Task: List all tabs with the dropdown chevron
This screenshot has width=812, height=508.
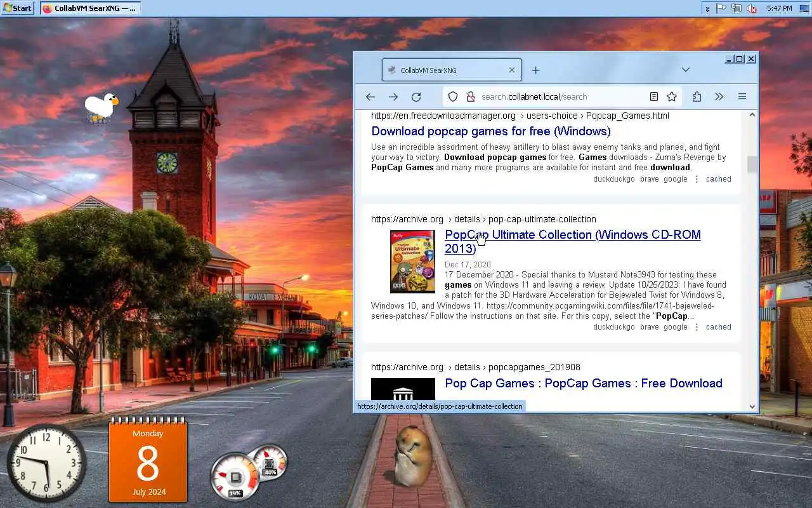Action: (x=686, y=69)
